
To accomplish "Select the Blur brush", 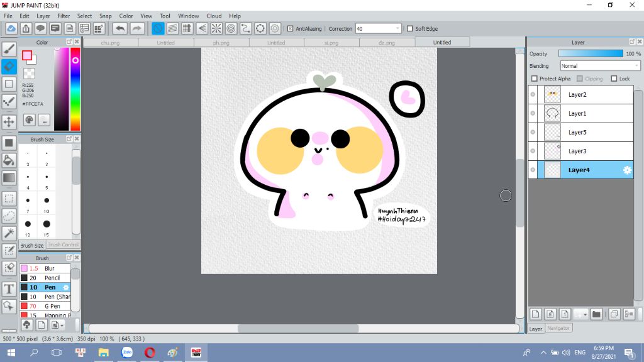I will coord(45,268).
